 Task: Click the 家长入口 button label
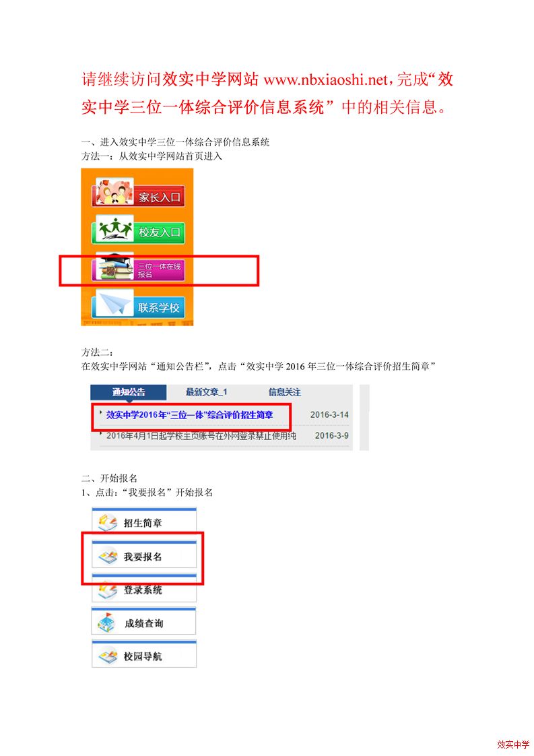point(160,197)
